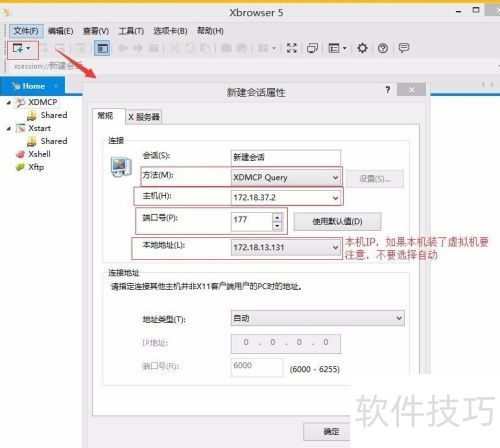Toggle the session manager panel icon

point(102,48)
